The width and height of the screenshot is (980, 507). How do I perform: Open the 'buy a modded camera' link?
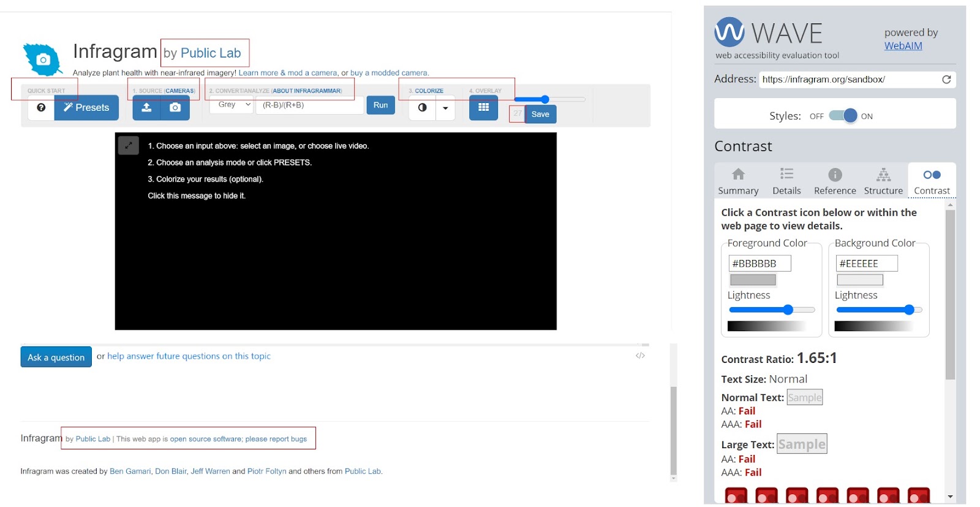pos(389,73)
